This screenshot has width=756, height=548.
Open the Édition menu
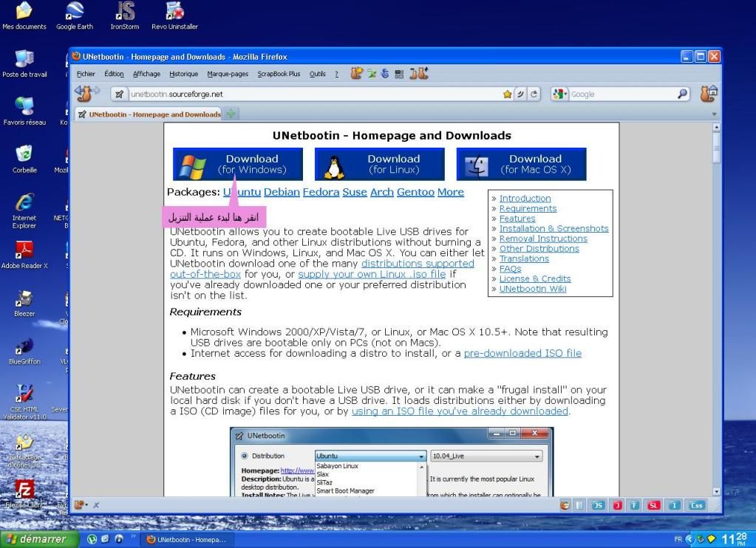pos(114,74)
